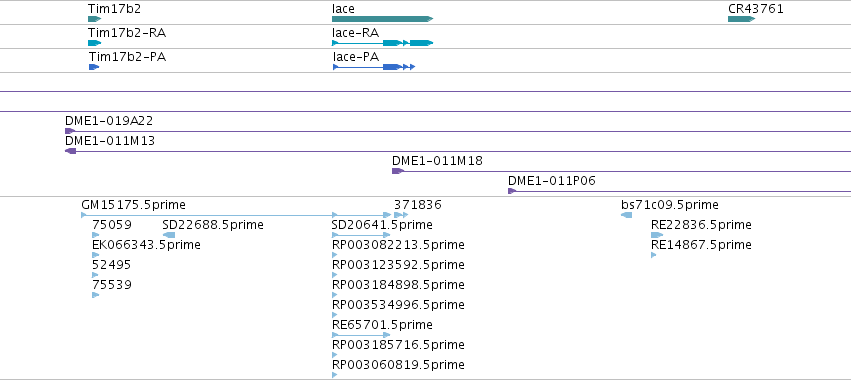The height and width of the screenshot is (380, 851).
Task: Click the RE65701.5prime EST feature
Action: [x=361, y=335]
